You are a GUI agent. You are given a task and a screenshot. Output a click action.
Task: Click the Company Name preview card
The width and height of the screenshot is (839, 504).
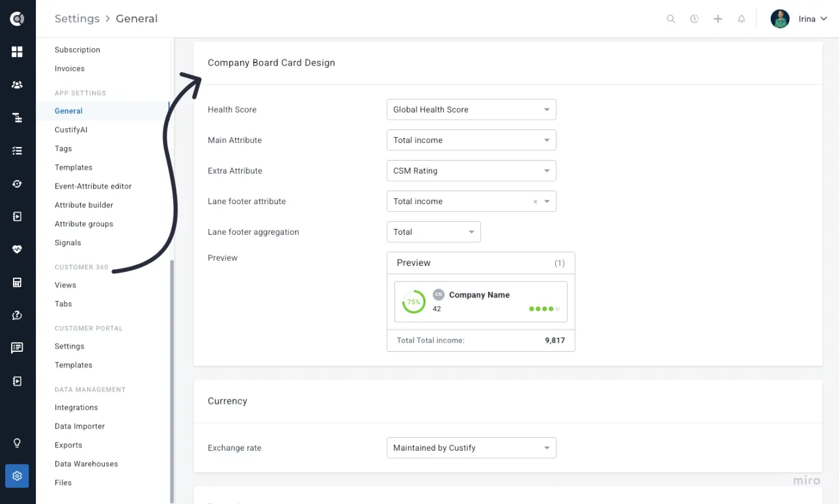(x=481, y=302)
